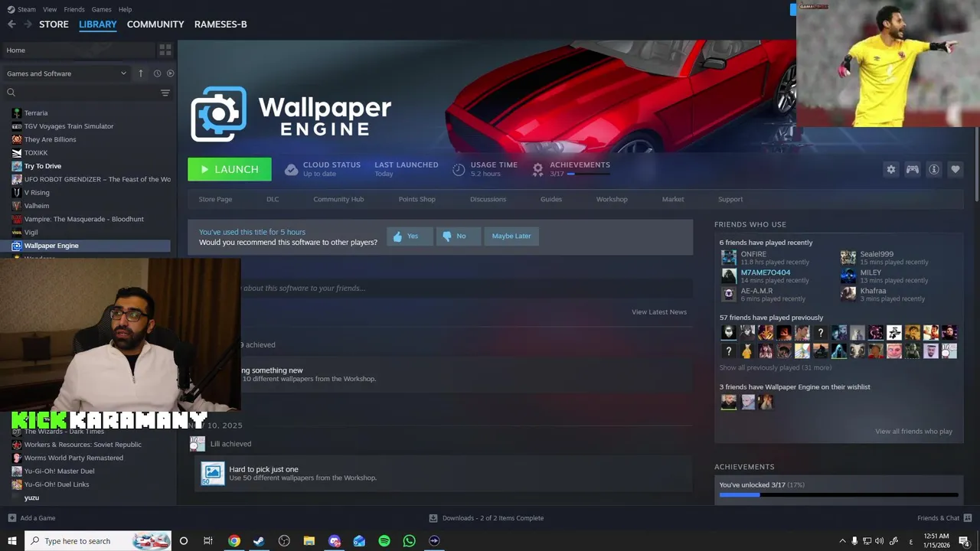Open Community Hub tab
The height and width of the screenshot is (551, 980).
click(338, 199)
